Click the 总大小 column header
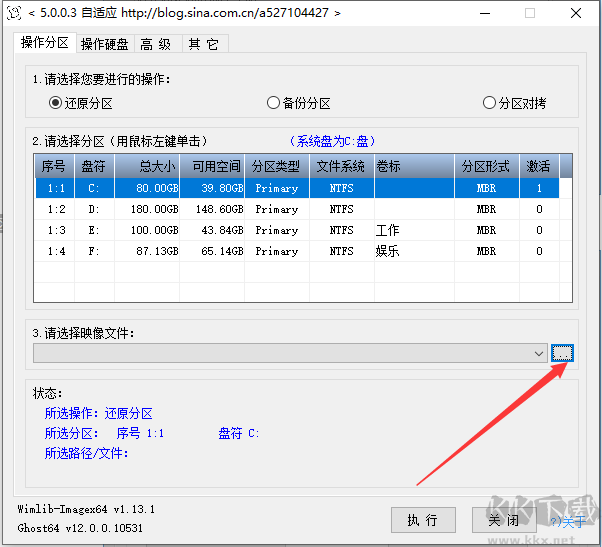Screen dimensions: 602x547 point(147,166)
